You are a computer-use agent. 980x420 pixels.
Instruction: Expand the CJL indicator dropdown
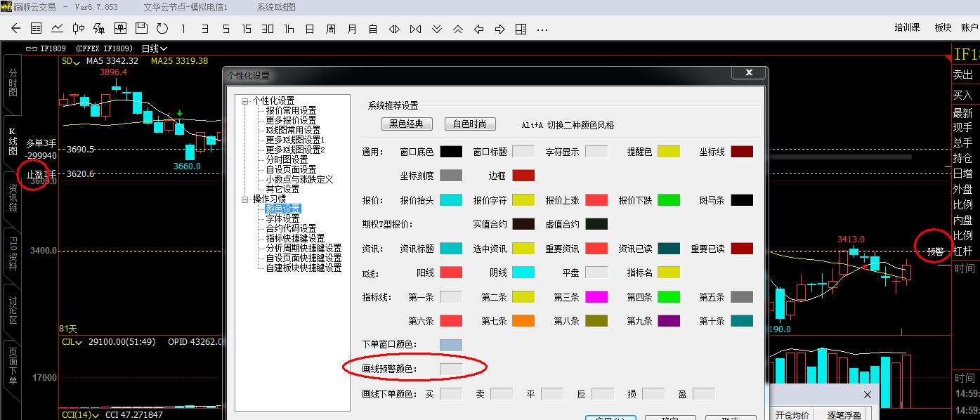pyautogui.click(x=72, y=342)
